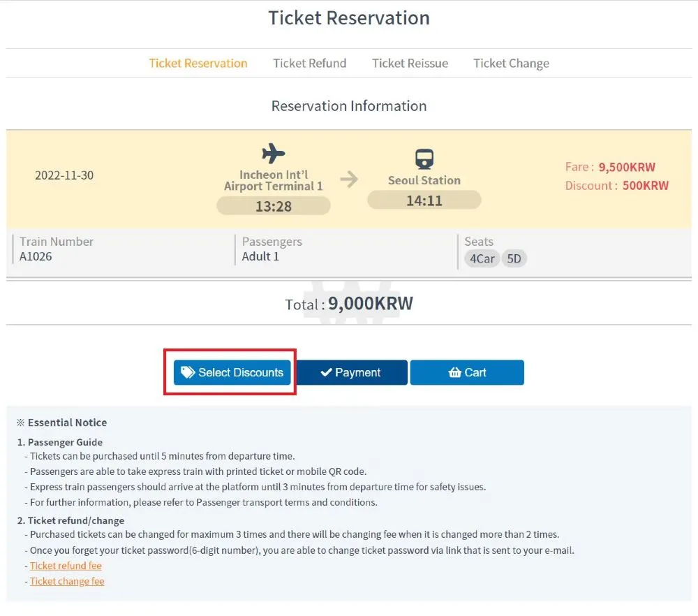Click the train number A1026
The image size is (698, 616).
tap(36, 256)
